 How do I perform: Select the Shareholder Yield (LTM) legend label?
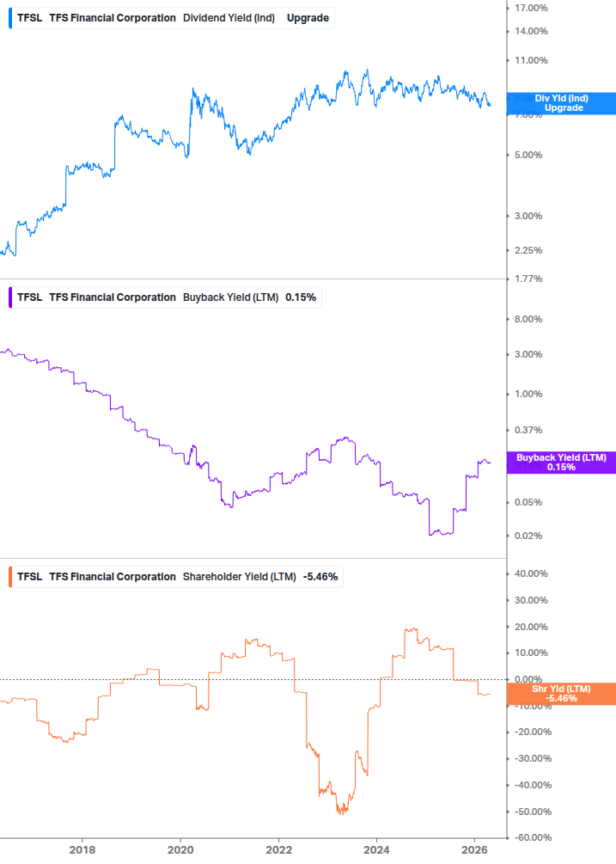(240, 577)
